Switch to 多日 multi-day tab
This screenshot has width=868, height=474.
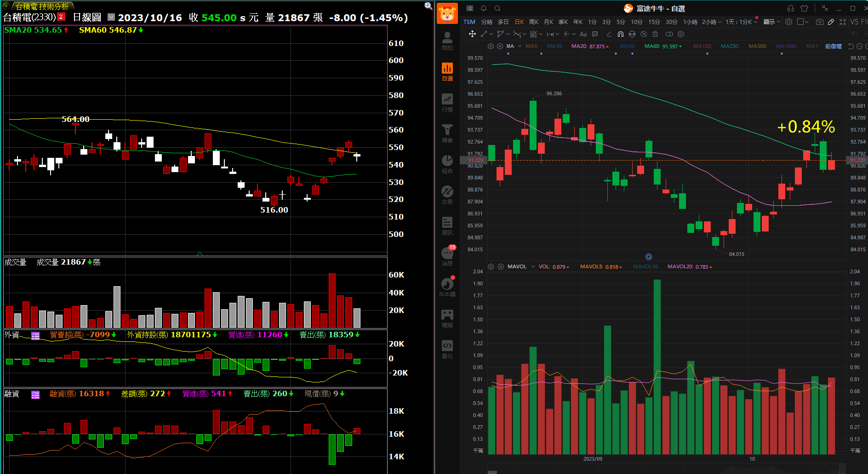point(503,22)
